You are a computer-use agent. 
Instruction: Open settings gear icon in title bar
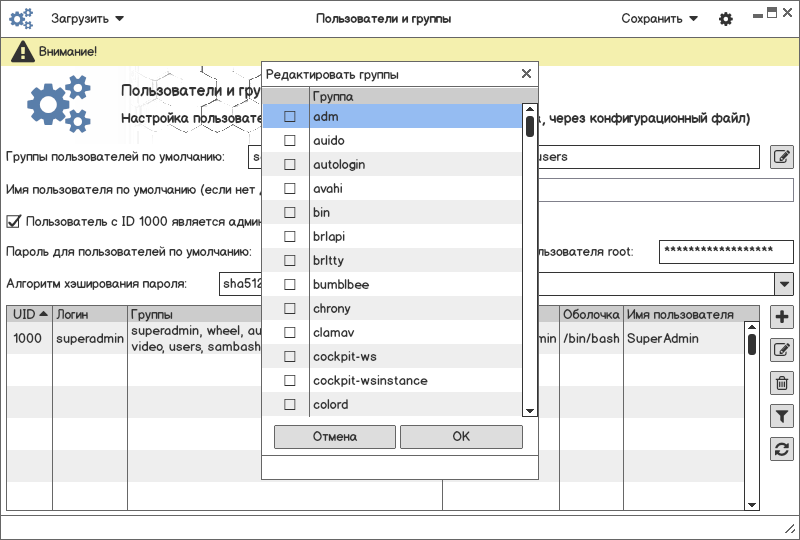(x=726, y=19)
